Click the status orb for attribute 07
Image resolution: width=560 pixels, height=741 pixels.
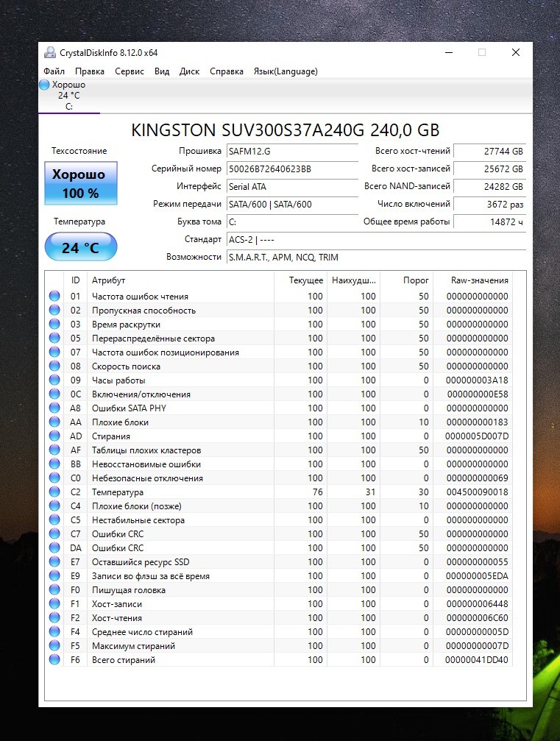click(x=54, y=352)
